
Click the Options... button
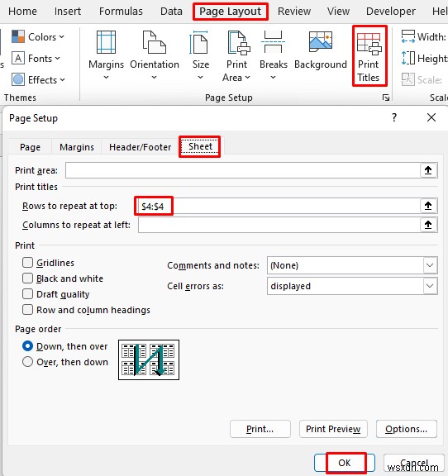coord(407,429)
